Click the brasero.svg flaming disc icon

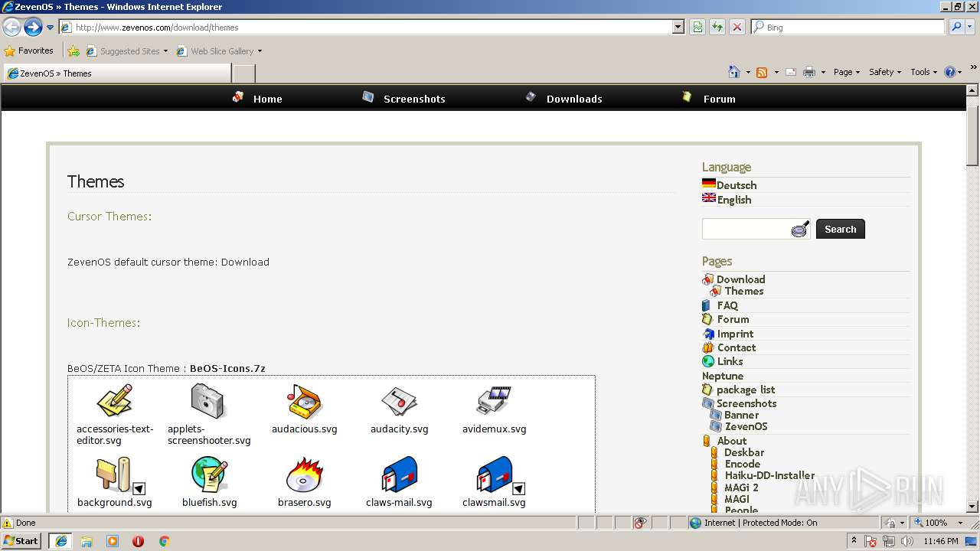[x=305, y=475]
